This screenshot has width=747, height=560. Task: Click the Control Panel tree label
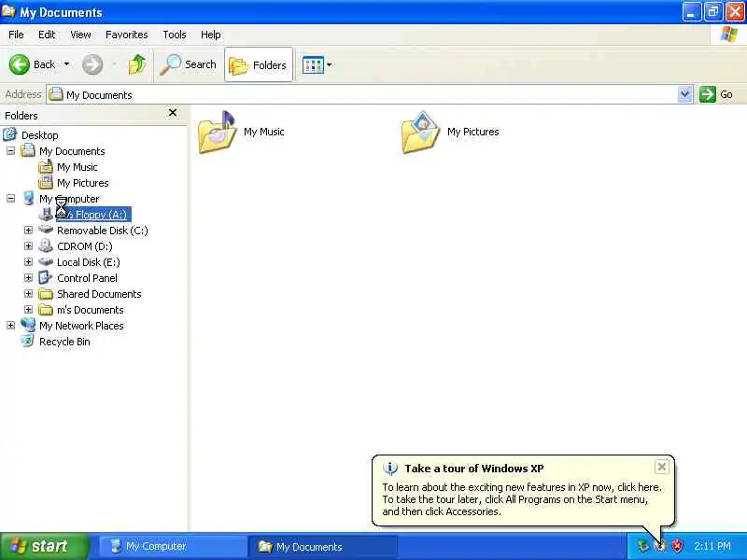87,278
